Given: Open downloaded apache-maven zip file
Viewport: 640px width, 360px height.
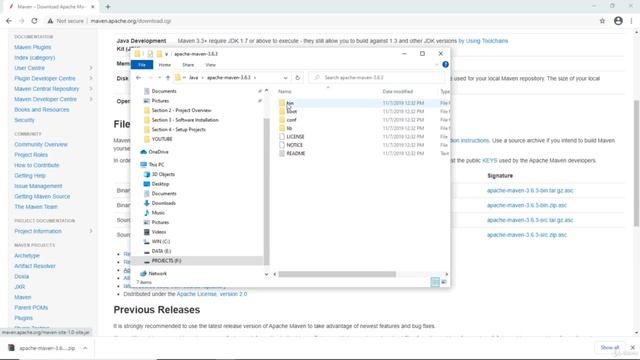Looking at the screenshot, I should tap(47, 348).
